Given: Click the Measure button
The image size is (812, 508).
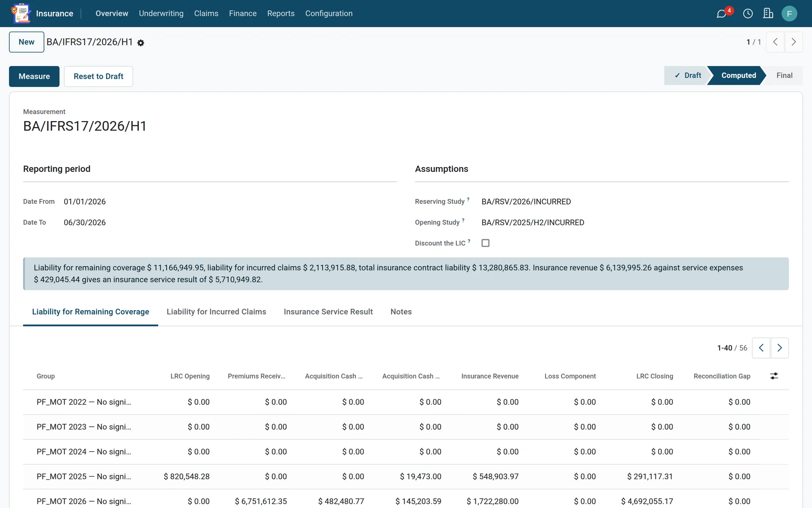Looking at the screenshot, I should (34, 77).
